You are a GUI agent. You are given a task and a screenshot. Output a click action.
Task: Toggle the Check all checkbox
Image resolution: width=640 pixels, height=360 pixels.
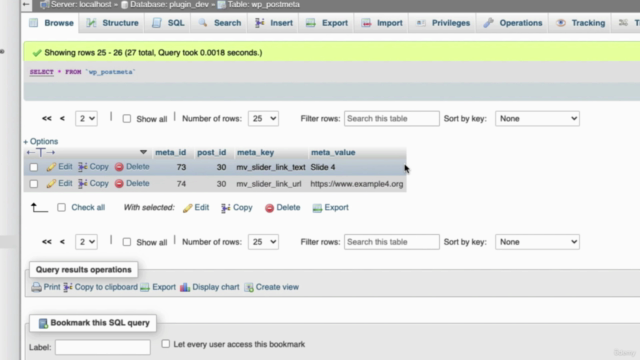tap(61, 207)
